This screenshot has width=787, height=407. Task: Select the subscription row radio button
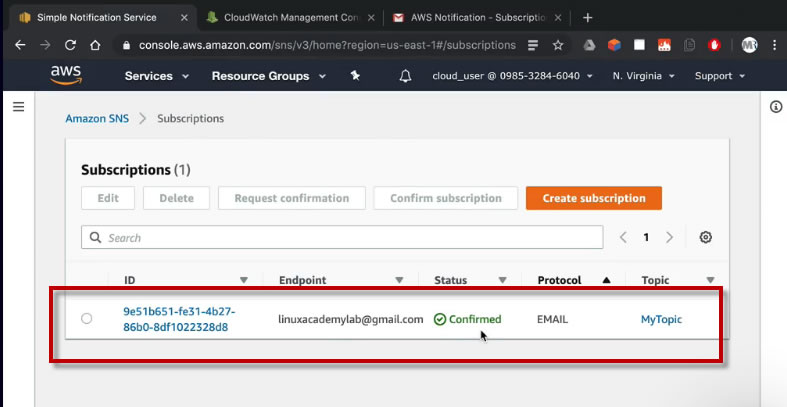(x=87, y=319)
